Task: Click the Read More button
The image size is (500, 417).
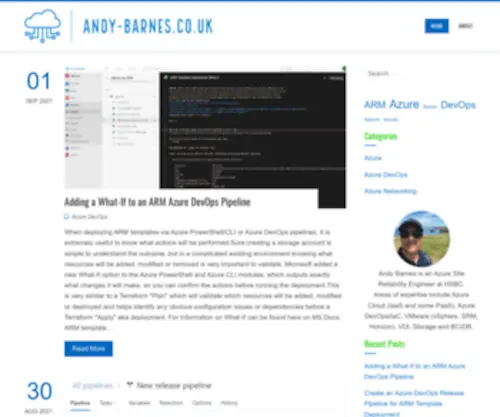Action: tap(88, 349)
